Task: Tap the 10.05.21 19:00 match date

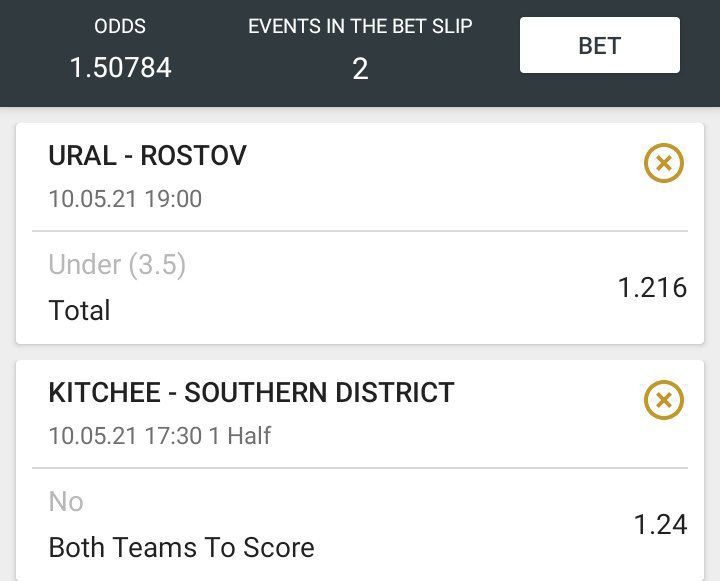Action: click(x=125, y=199)
